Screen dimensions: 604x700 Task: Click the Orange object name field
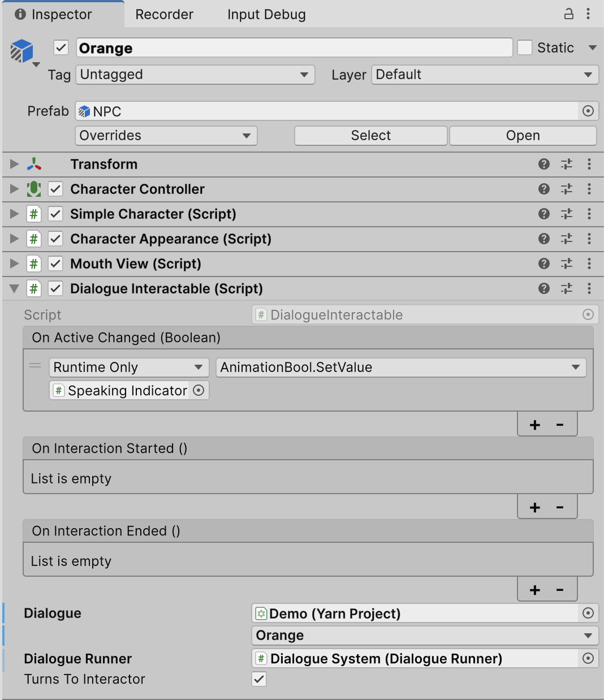coord(294,48)
